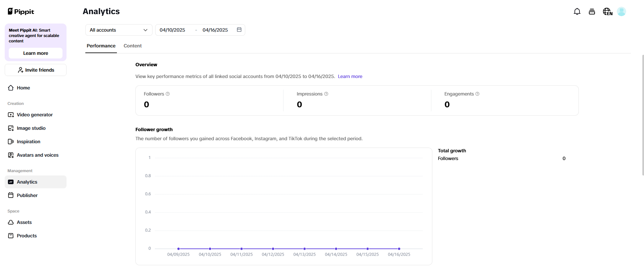Open Assets in Space section

pyautogui.click(x=36, y=222)
